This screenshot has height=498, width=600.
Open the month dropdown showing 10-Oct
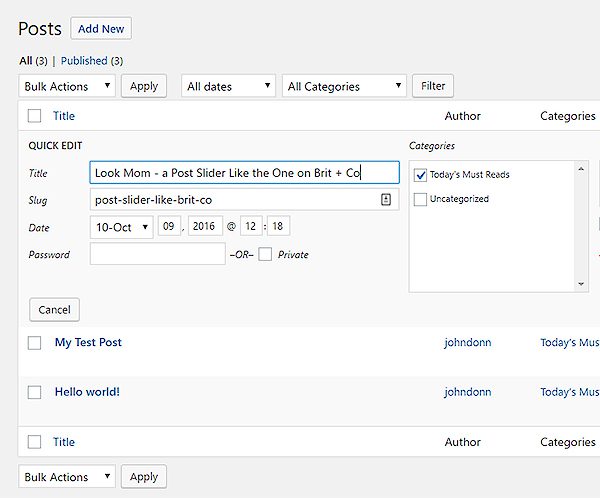[x=121, y=227]
